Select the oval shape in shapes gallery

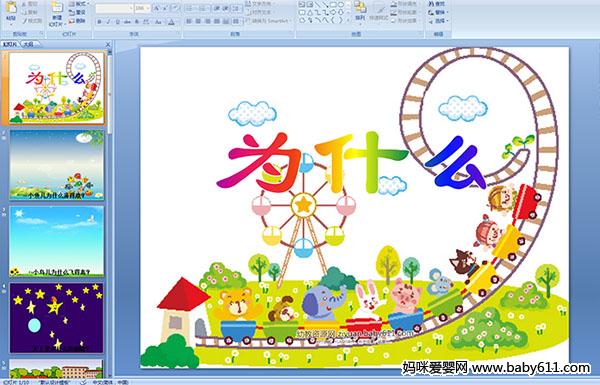pyautogui.click(x=341, y=5)
